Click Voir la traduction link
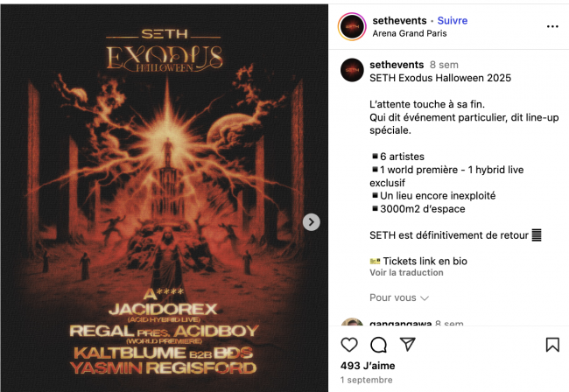 click(406, 273)
